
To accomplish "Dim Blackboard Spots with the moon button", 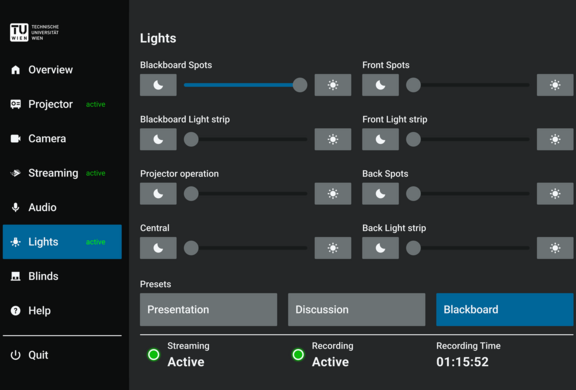I will (158, 85).
